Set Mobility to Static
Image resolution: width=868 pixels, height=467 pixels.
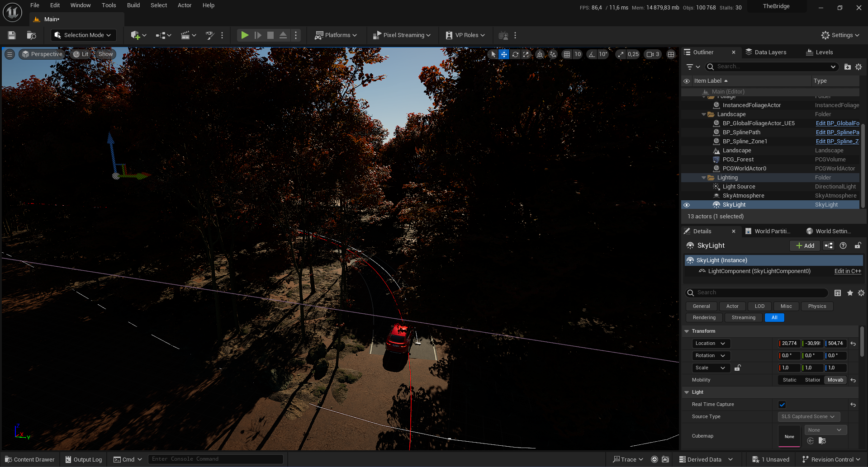789,380
